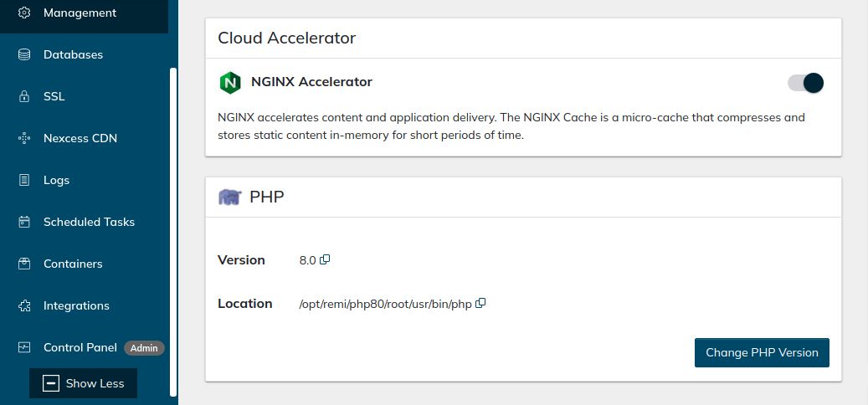Click the PHP section heading text

[267, 197]
